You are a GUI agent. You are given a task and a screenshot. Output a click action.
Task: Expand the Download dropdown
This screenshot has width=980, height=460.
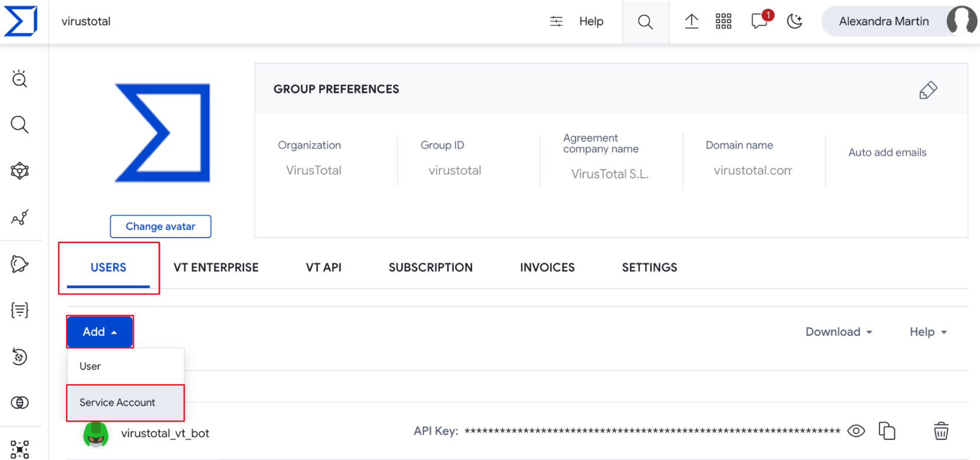(839, 332)
